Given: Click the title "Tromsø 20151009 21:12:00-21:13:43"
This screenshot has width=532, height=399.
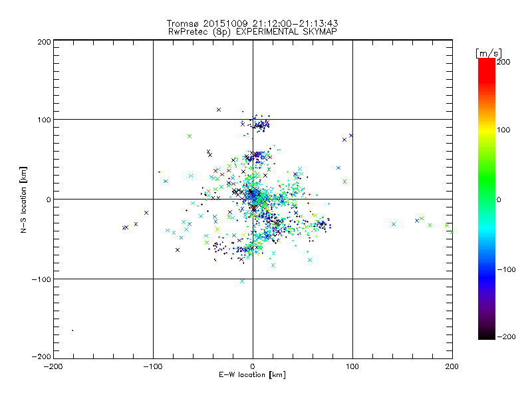Looking at the screenshot, I should pos(252,23).
